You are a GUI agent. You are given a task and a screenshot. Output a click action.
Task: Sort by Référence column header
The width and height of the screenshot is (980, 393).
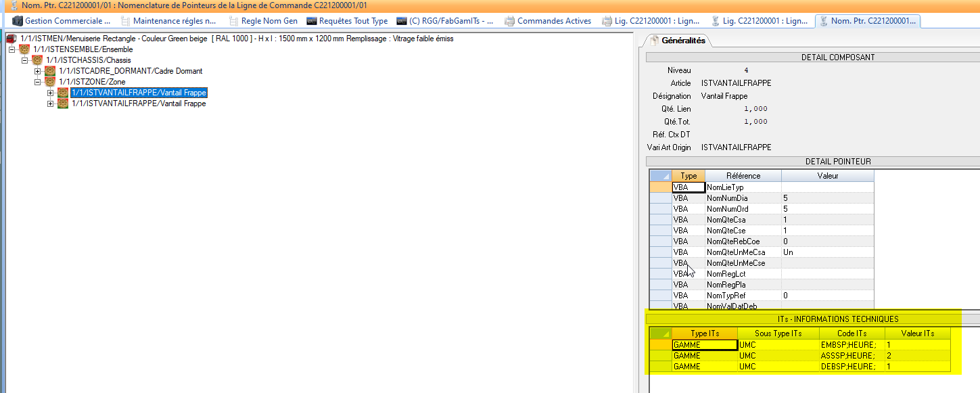(x=743, y=176)
